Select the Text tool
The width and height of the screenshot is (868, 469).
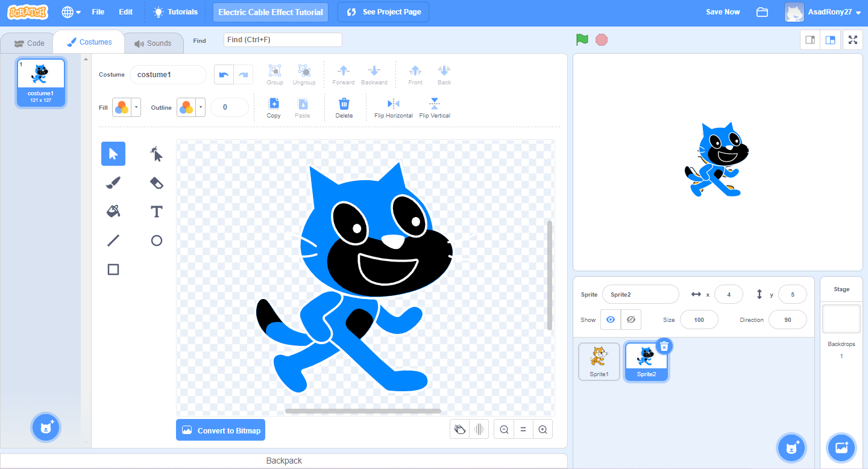pos(156,211)
